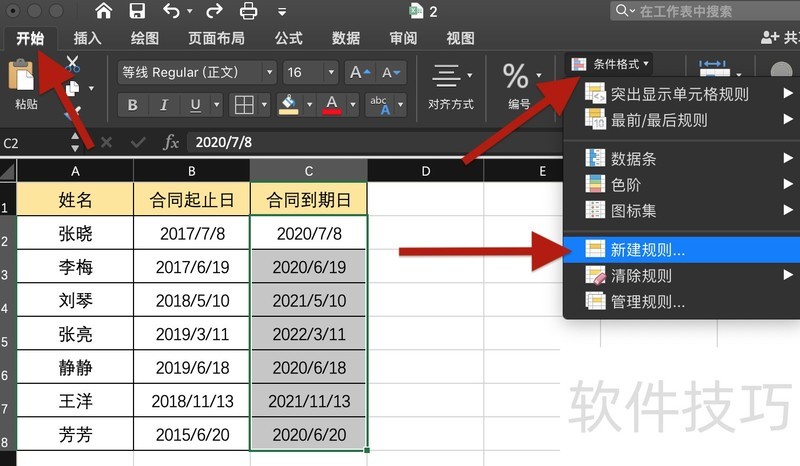The height and width of the screenshot is (466, 800).
Task: Open 最前/最后规则 submenu
Action: (x=682, y=120)
